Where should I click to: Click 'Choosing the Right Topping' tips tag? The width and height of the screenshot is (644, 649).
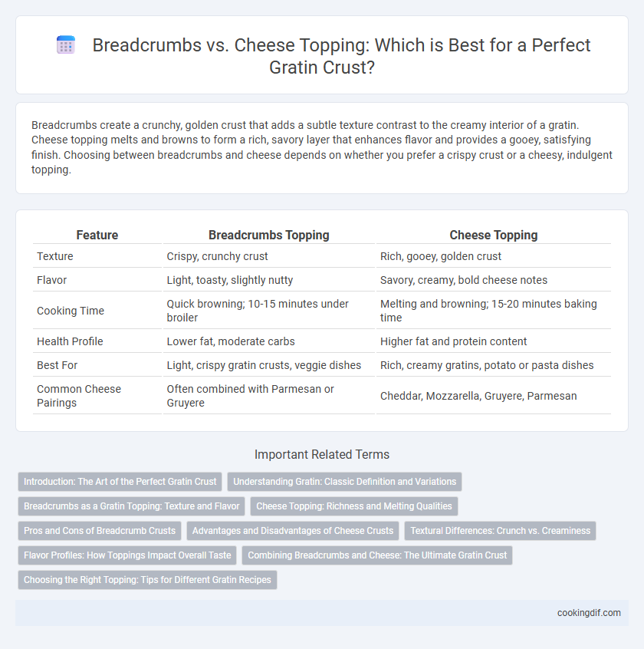147,580
